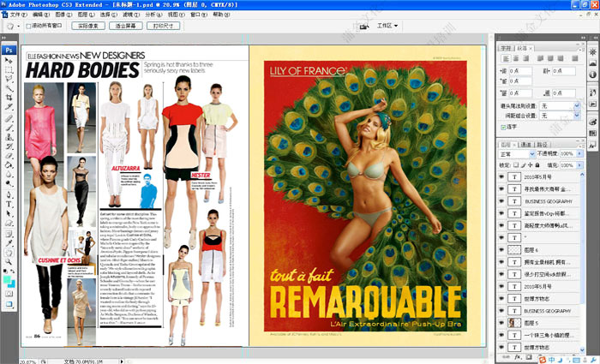The width and height of the screenshot is (600, 364).
Task: Click the foreground color swatch
Action: tap(7, 279)
